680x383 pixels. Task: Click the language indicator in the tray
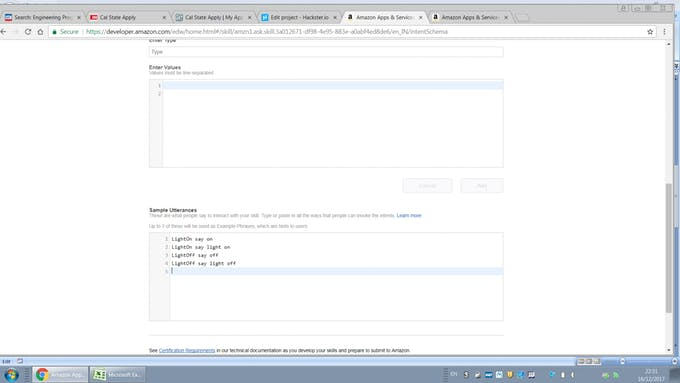[x=454, y=374]
